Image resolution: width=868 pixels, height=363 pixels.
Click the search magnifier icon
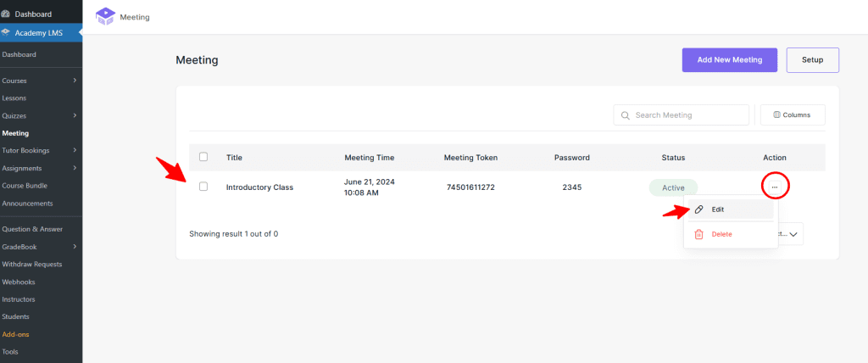tap(626, 115)
